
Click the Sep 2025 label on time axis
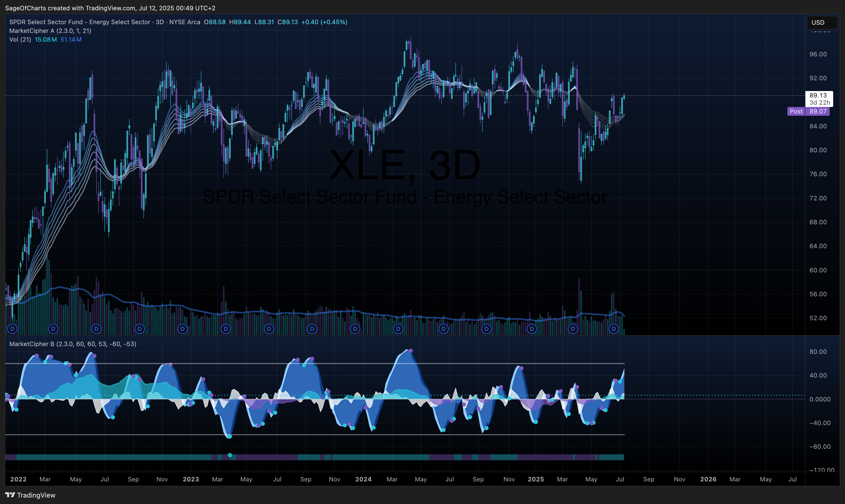point(648,479)
